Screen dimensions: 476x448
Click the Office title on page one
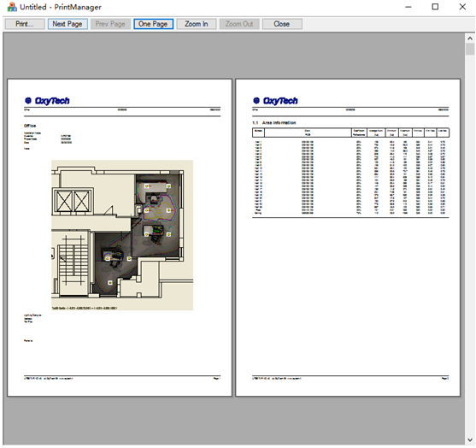pyautogui.click(x=30, y=126)
